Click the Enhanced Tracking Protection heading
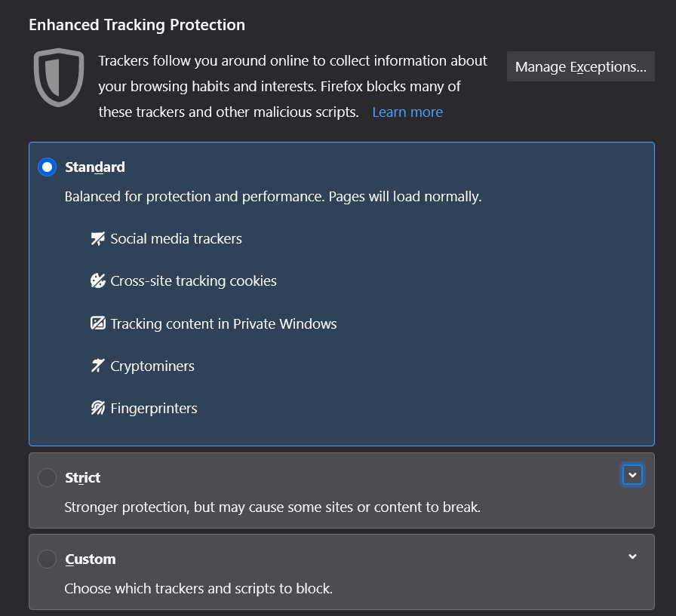Viewport: 676px width, 616px height. coord(137,25)
